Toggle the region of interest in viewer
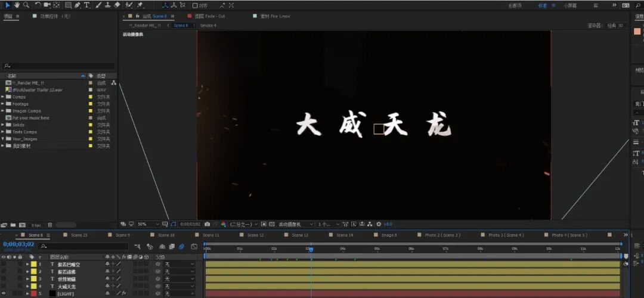This screenshot has width=644, height=298. (264, 224)
